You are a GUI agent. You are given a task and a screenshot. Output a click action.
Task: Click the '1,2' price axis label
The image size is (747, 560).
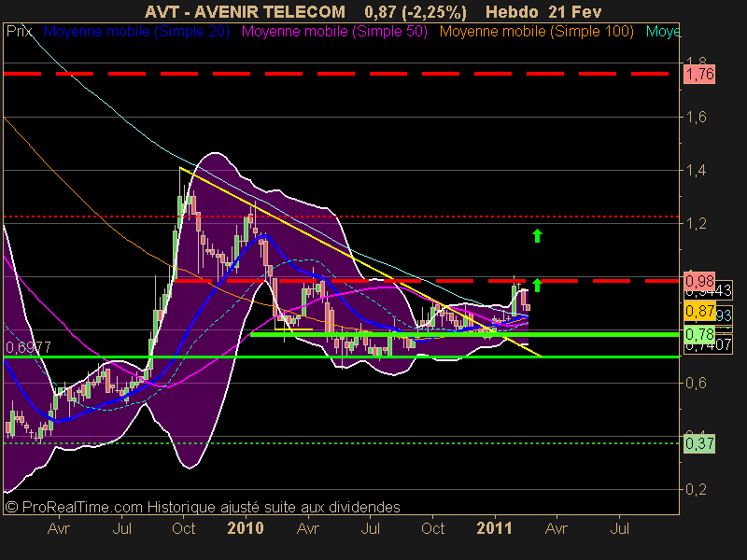[696, 223]
